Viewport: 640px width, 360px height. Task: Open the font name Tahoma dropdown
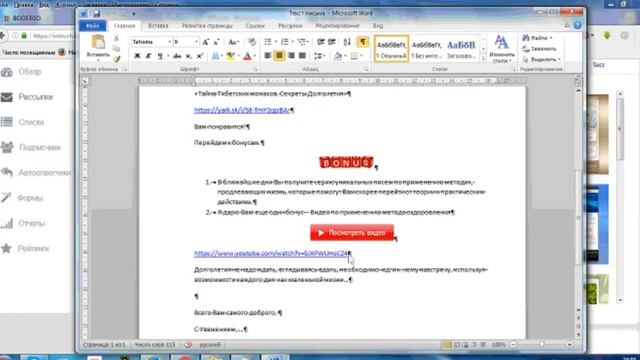tap(169, 42)
